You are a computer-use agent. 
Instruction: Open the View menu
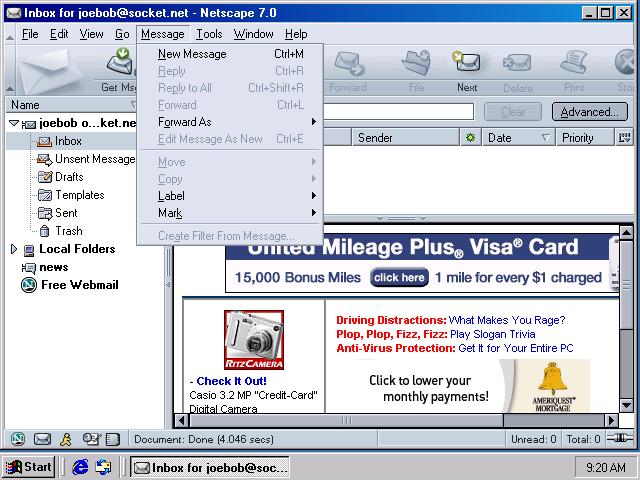point(91,34)
